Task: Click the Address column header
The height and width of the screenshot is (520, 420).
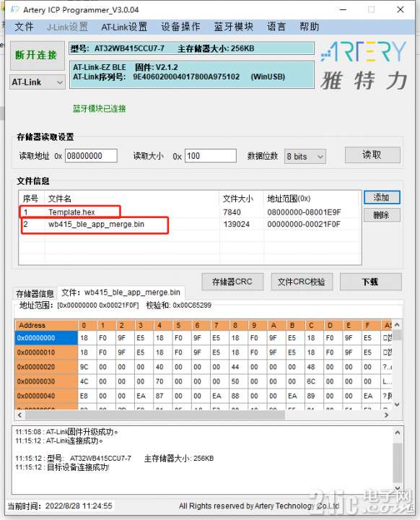Action: tap(46, 325)
